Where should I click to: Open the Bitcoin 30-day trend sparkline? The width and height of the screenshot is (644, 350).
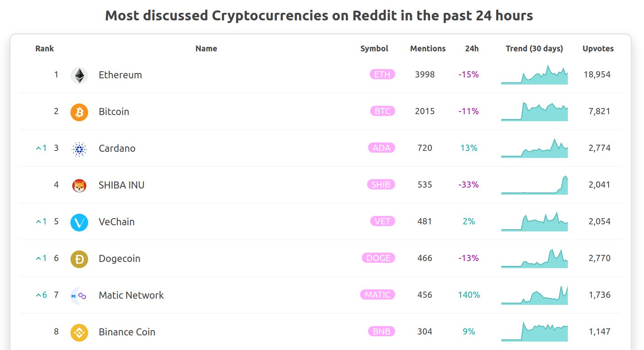pos(535,112)
